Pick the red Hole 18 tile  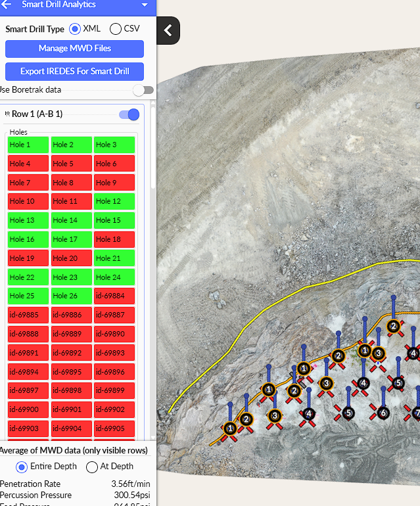(x=114, y=239)
